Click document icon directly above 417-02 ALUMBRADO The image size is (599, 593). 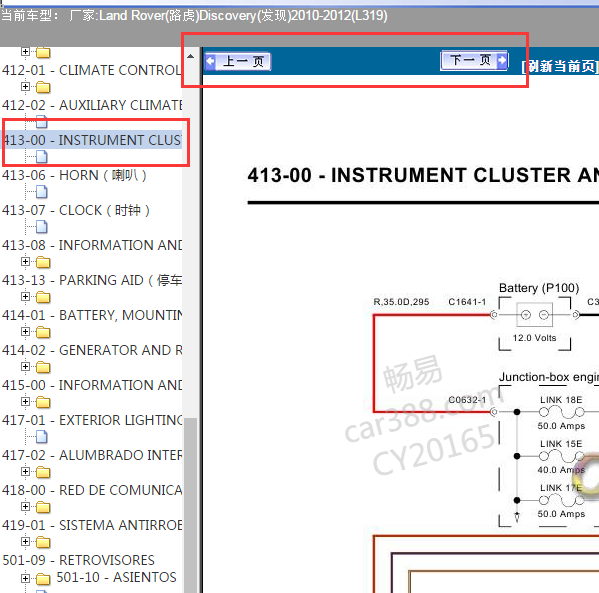pyautogui.click(x=42, y=436)
